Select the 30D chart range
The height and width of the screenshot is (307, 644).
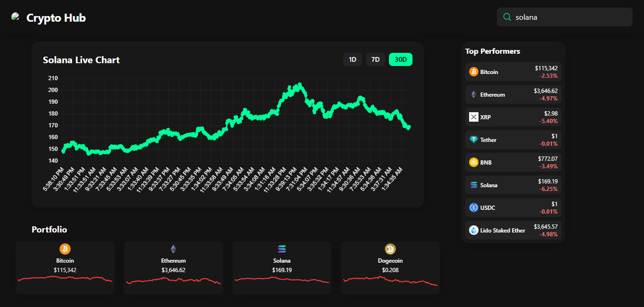pyautogui.click(x=400, y=59)
